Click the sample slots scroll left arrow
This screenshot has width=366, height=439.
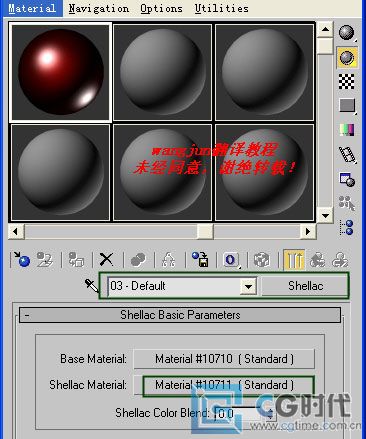(16, 231)
